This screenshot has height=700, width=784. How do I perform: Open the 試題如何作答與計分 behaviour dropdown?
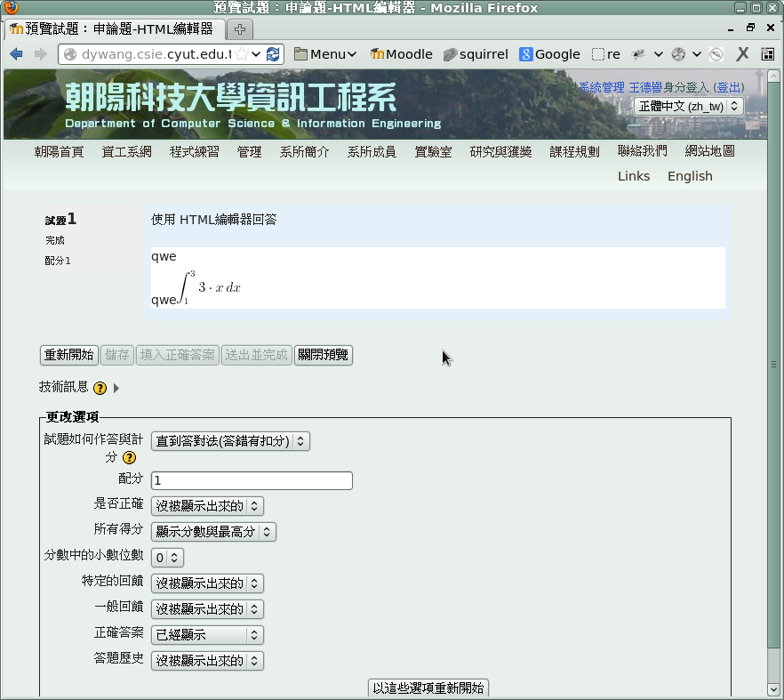coord(230,441)
